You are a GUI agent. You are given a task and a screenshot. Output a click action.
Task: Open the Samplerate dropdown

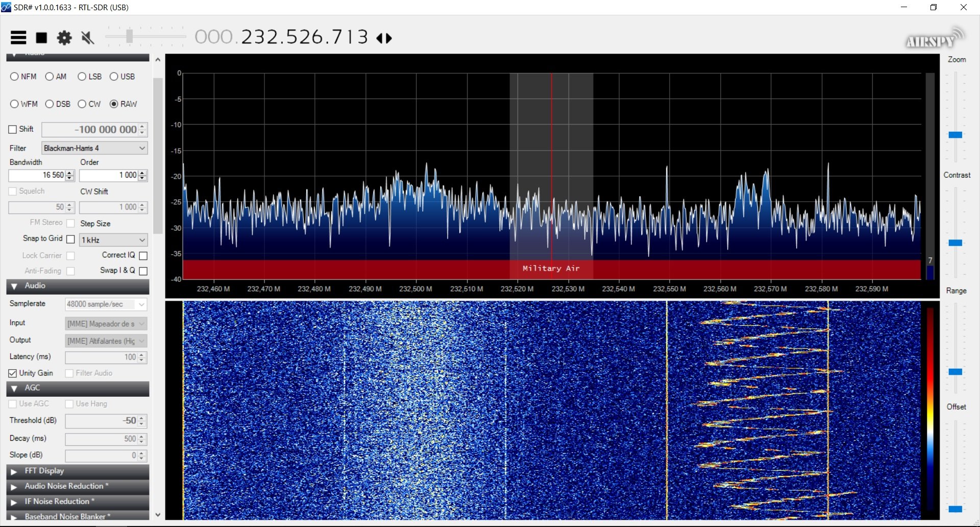click(x=106, y=304)
